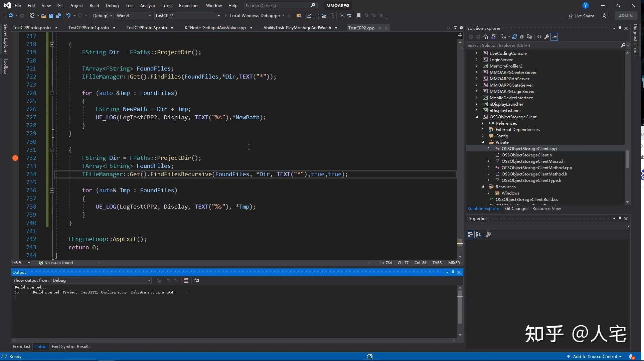The height and width of the screenshot is (361, 644).
Task: Collapse the OSSObjectStorageClient project node
Action: coord(477,117)
